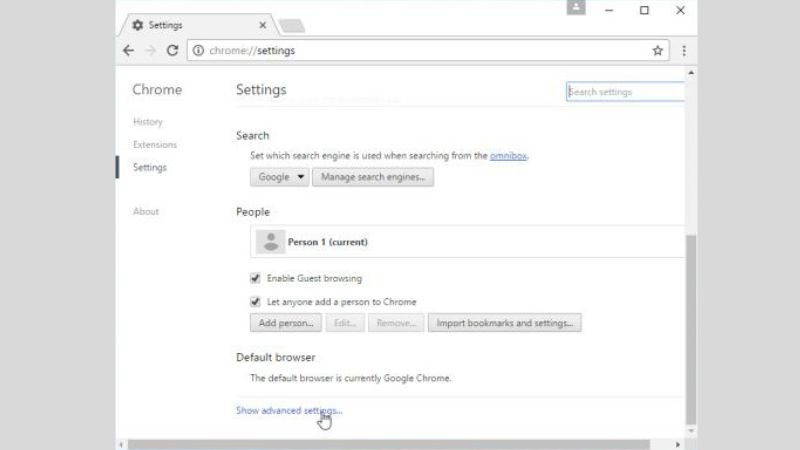The width and height of the screenshot is (800, 450).
Task: Click the forward navigation arrow
Action: [x=150, y=50]
